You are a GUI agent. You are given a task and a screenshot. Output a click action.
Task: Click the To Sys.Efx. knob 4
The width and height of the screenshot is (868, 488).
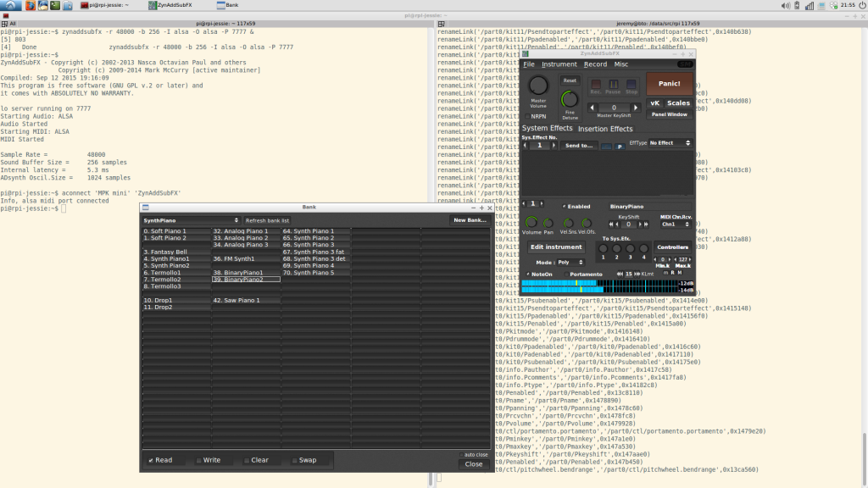pyautogui.click(x=643, y=249)
